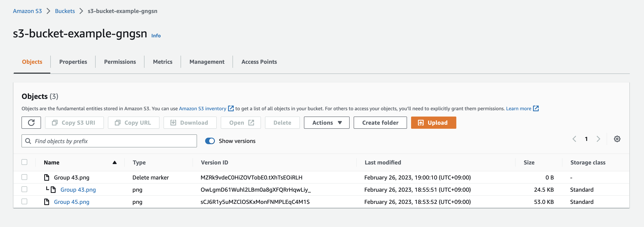Viewport: 644px width, 227px height.
Task: Click the Upload button
Action: [433, 123]
